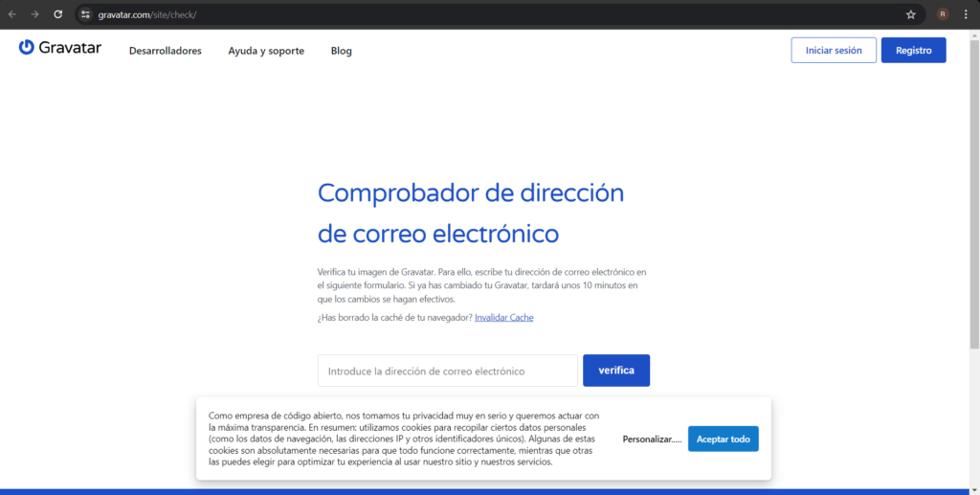This screenshot has width=980, height=495.
Task: Click the Gravatar logo
Action: coord(60,48)
